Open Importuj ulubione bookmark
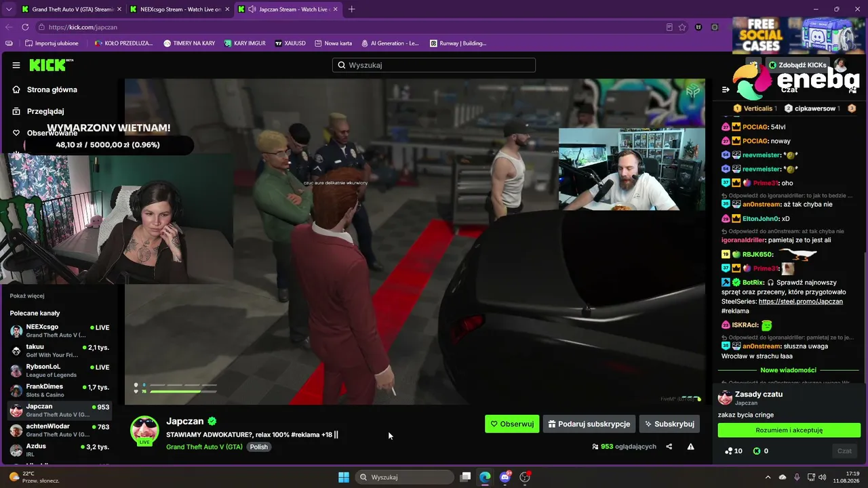This screenshot has height=488, width=868. point(52,43)
